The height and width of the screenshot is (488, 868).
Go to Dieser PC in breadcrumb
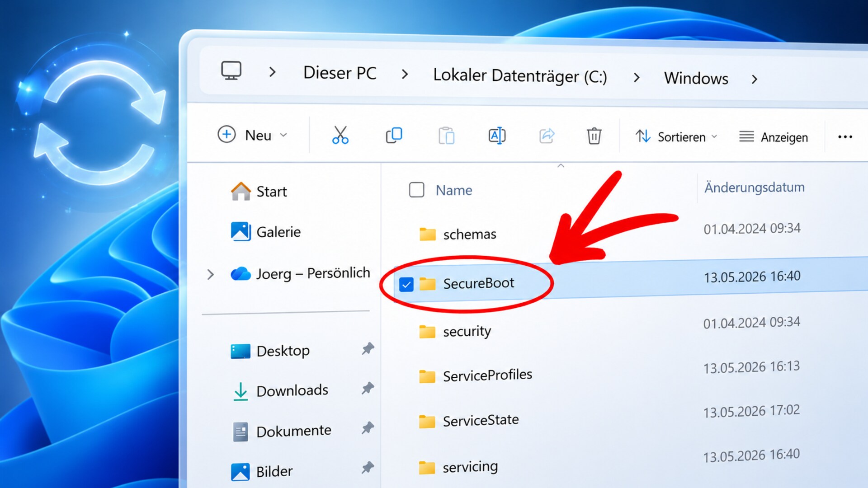340,73
